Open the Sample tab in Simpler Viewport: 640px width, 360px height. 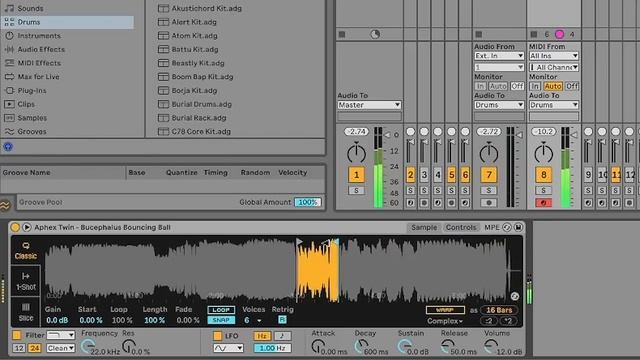coord(424,227)
